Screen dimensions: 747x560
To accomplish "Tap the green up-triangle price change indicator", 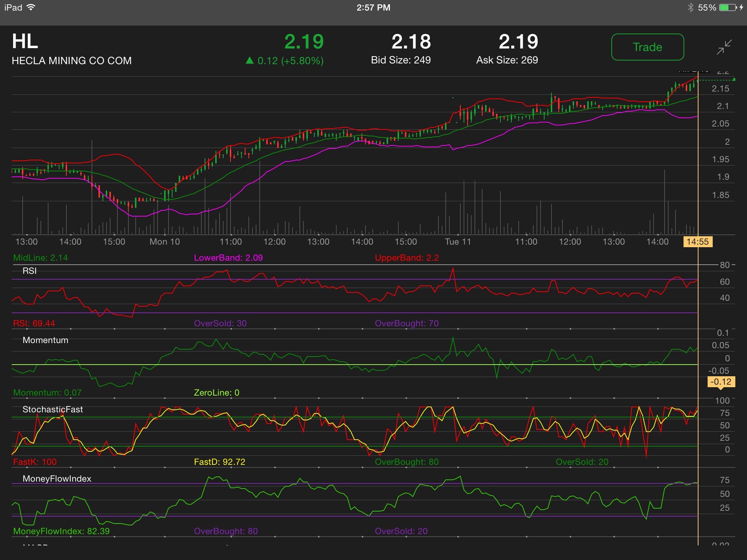I will [250, 61].
